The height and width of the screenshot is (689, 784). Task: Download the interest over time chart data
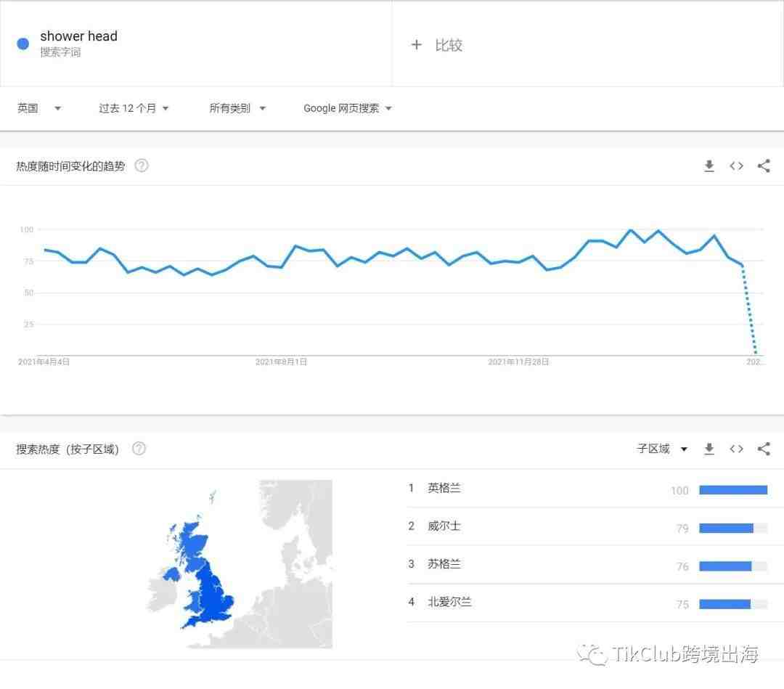pyautogui.click(x=709, y=166)
